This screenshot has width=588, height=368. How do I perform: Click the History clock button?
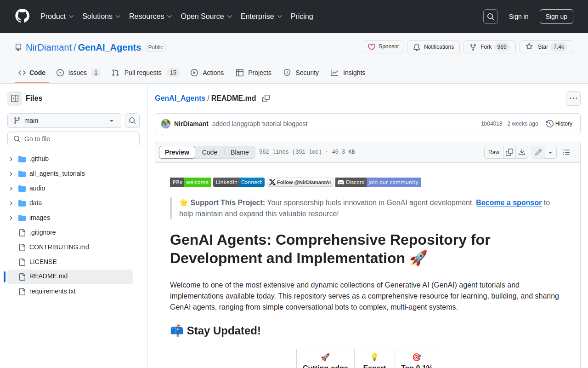tap(559, 124)
